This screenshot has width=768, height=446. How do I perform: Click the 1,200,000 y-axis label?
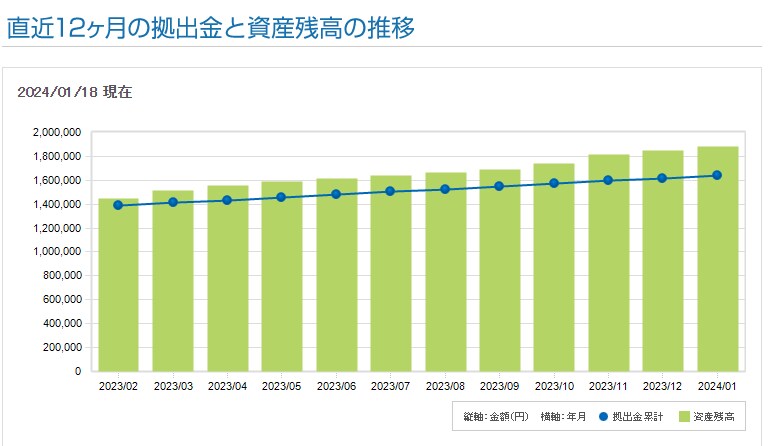57,229
